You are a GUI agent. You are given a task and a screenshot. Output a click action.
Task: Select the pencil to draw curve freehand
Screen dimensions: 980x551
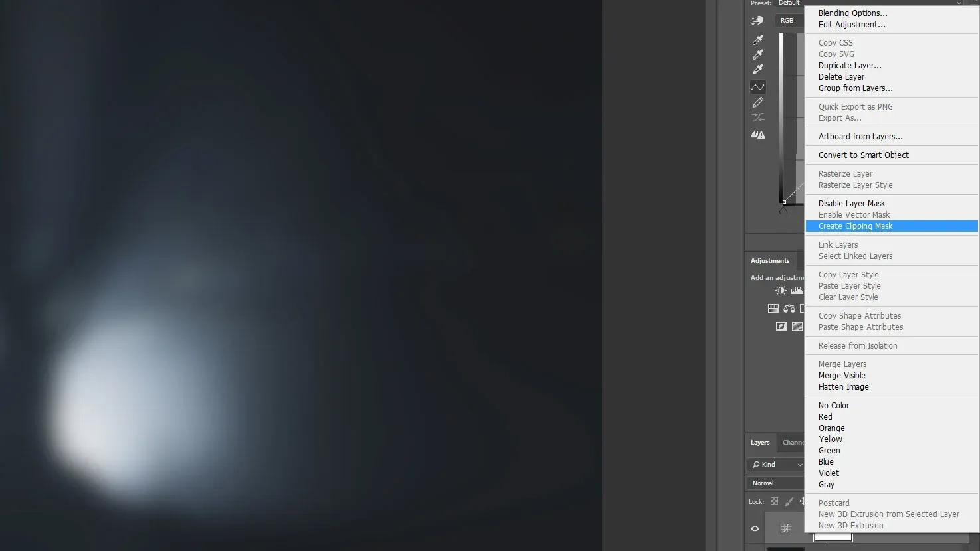pos(758,102)
